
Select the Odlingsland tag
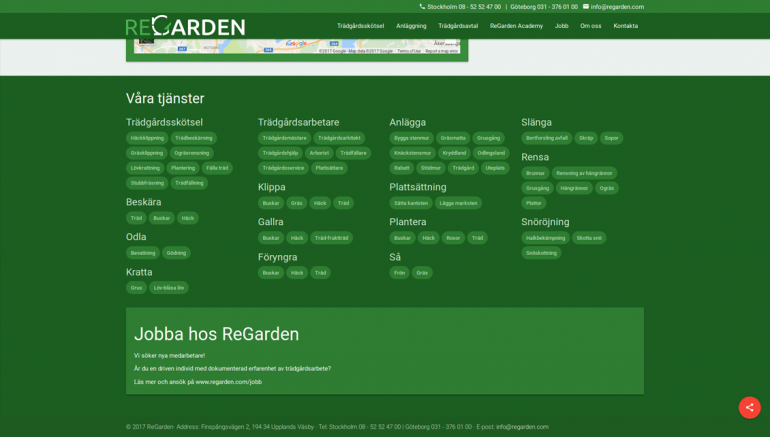click(x=491, y=153)
